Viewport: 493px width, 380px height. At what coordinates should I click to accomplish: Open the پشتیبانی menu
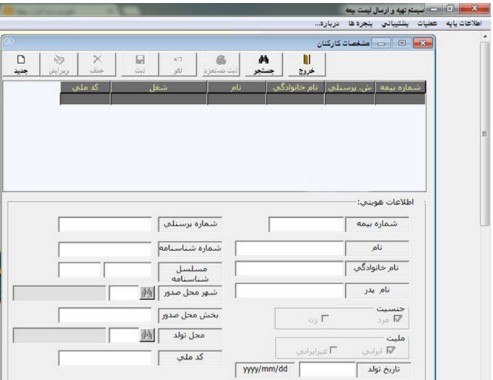395,23
